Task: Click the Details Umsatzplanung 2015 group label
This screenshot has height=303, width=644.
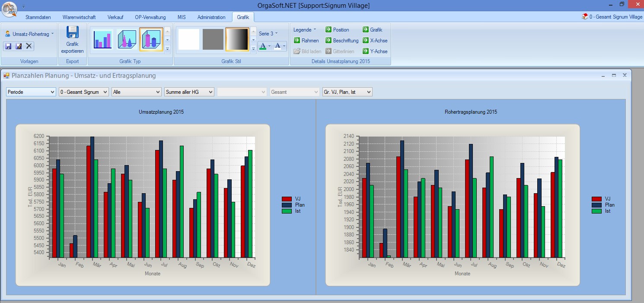Action: click(x=341, y=61)
